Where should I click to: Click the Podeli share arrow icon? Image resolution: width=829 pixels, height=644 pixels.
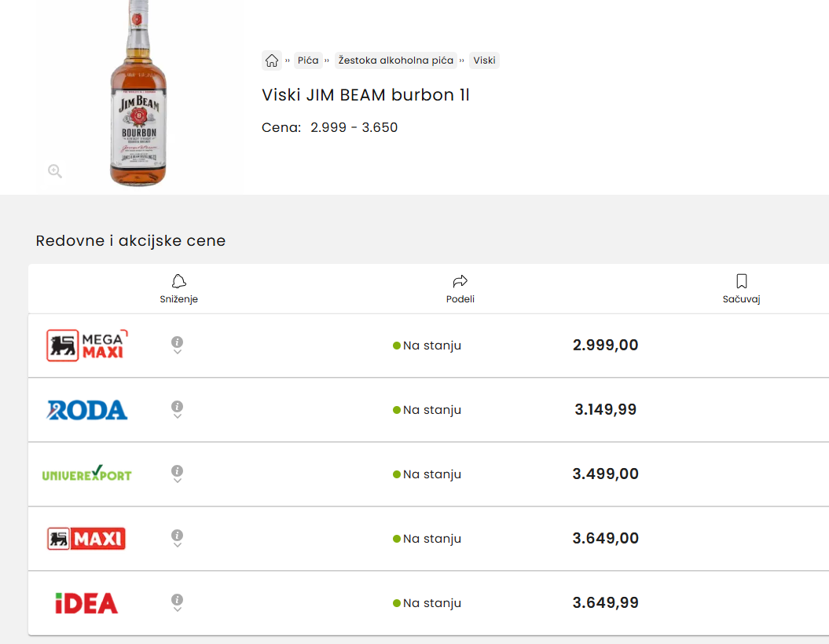[x=460, y=281]
